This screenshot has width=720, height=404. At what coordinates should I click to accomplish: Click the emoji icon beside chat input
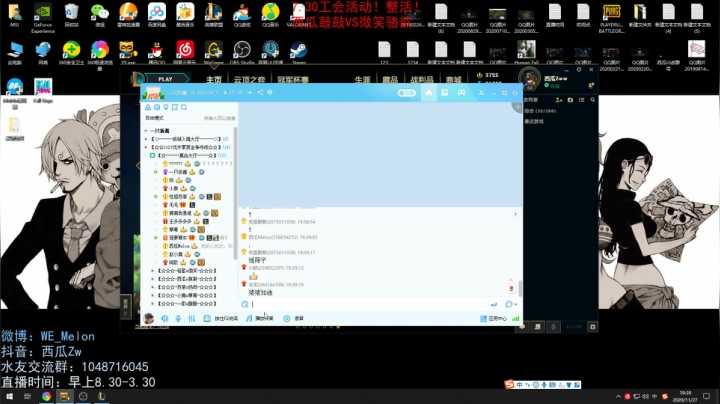(245, 304)
